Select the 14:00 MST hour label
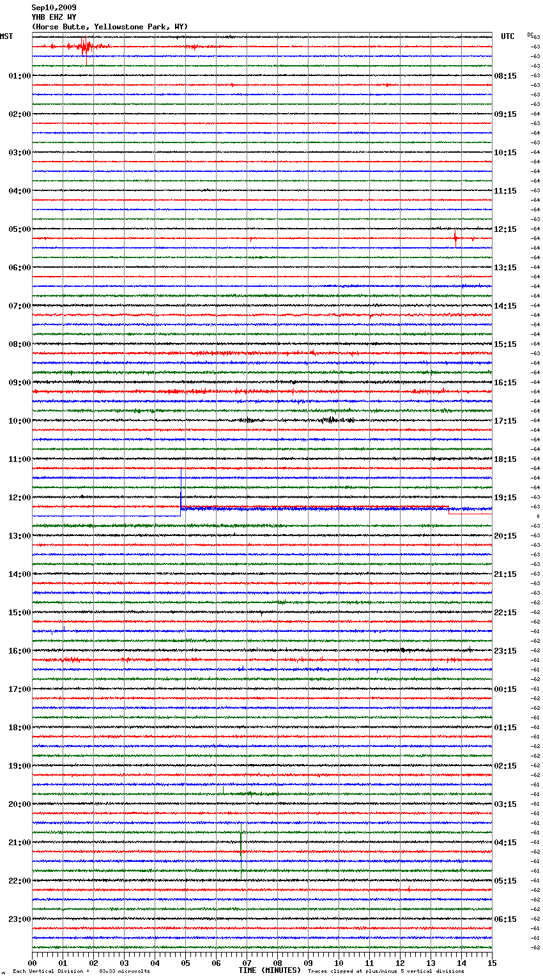The width and height of the screenshot is (543, 980). 19,574
